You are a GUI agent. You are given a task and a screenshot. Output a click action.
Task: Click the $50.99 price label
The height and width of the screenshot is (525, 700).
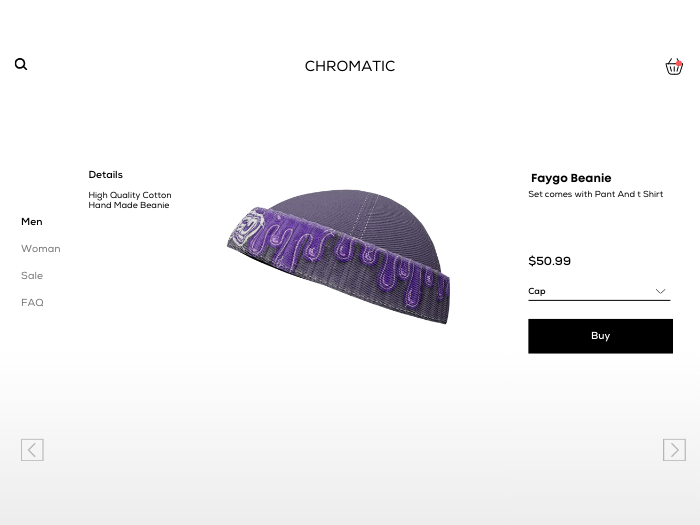[550, 261]
